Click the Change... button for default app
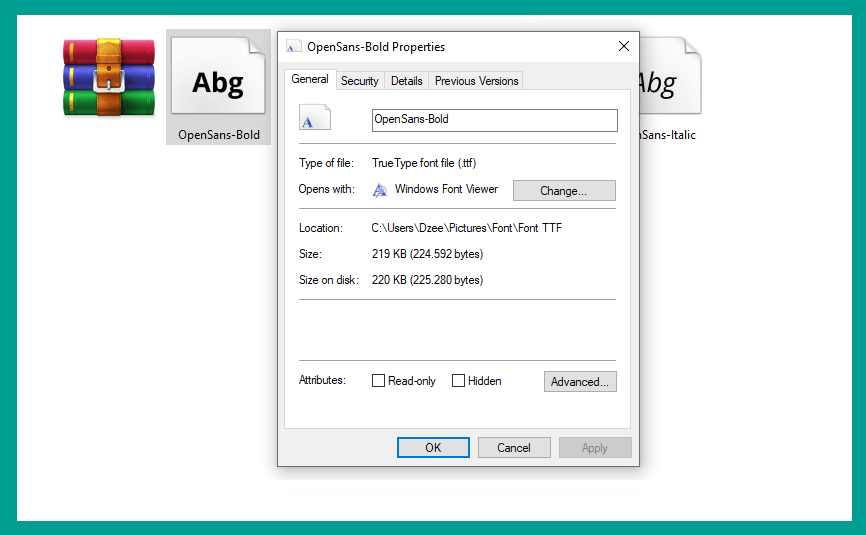Screen dimensions: 866x535 (564, 190)
